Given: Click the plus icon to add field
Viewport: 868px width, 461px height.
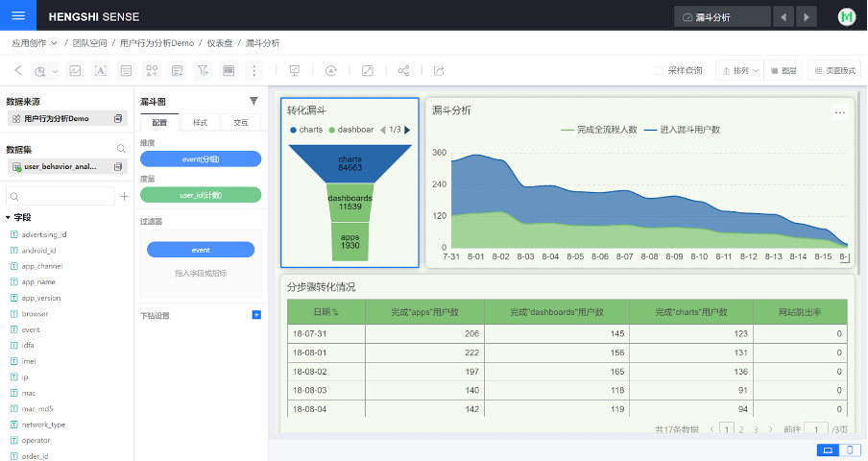Looking at the screenshot, I should pyautogui.click(x=124, y=196).
